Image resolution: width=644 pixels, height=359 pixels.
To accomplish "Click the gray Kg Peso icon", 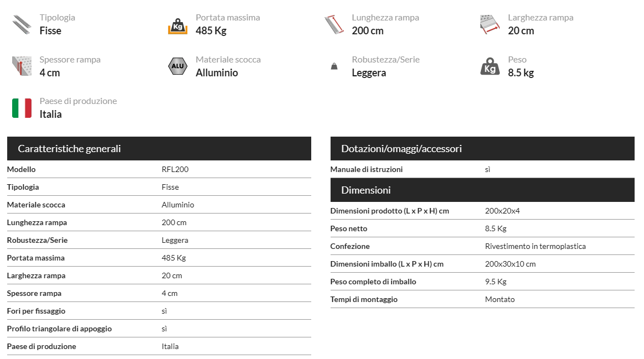I will [490, 66].
